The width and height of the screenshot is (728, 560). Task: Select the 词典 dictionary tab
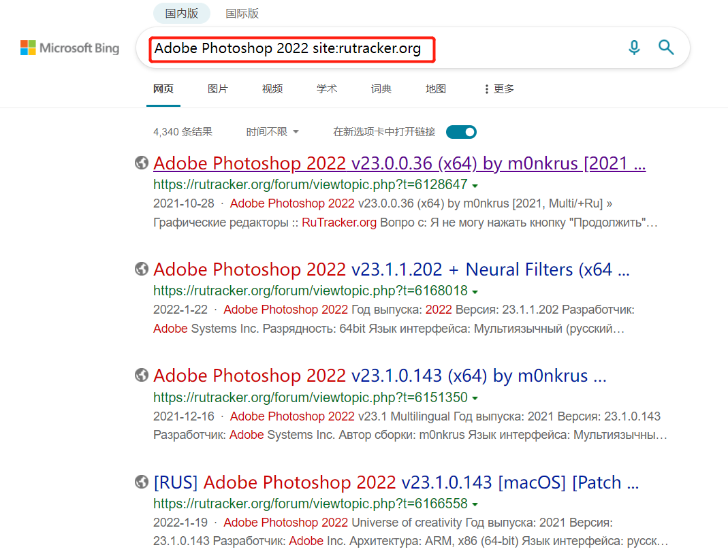pos(381,88)
